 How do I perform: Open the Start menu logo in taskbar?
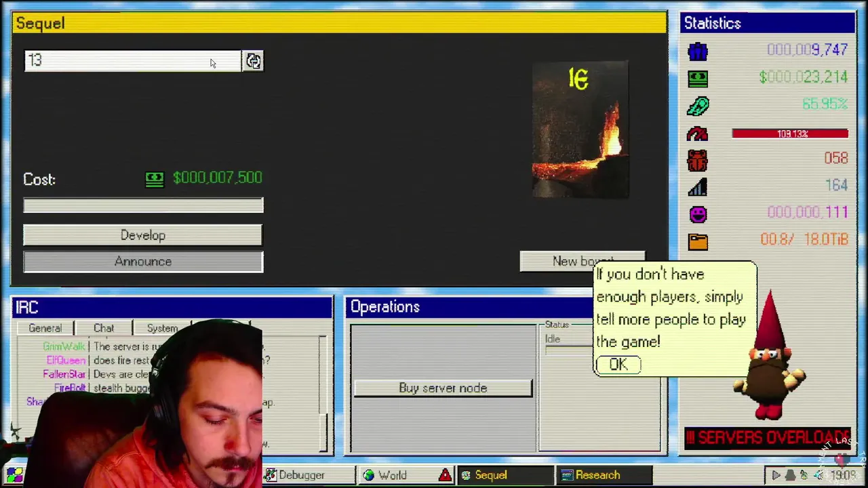(x=14, y=474)
